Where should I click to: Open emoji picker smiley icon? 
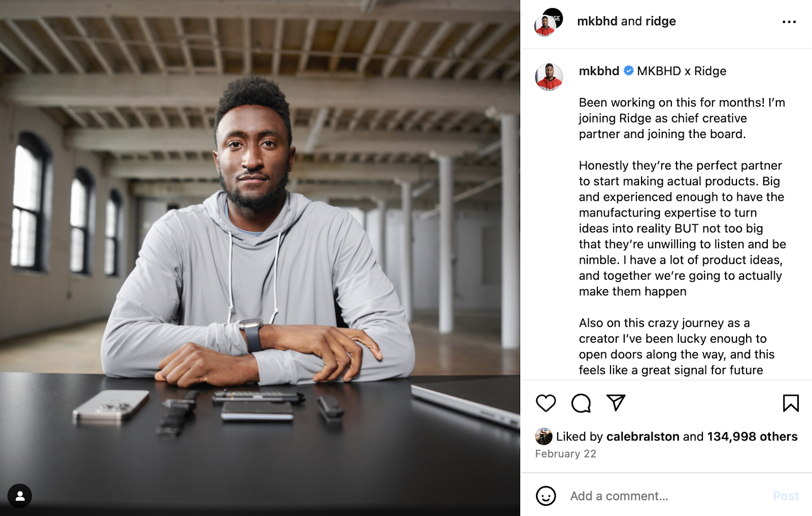pyautogui.click(x=546, y=496)
